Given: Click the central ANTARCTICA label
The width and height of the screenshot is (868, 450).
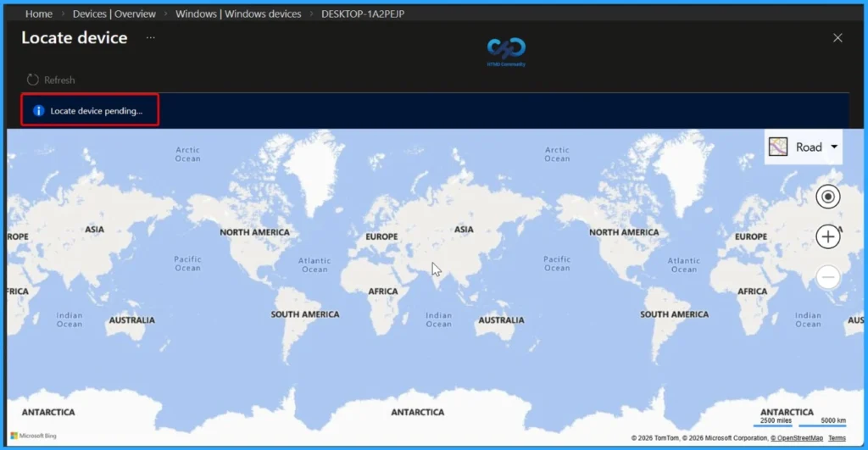Looking at the screenshot, I should 417,412.
